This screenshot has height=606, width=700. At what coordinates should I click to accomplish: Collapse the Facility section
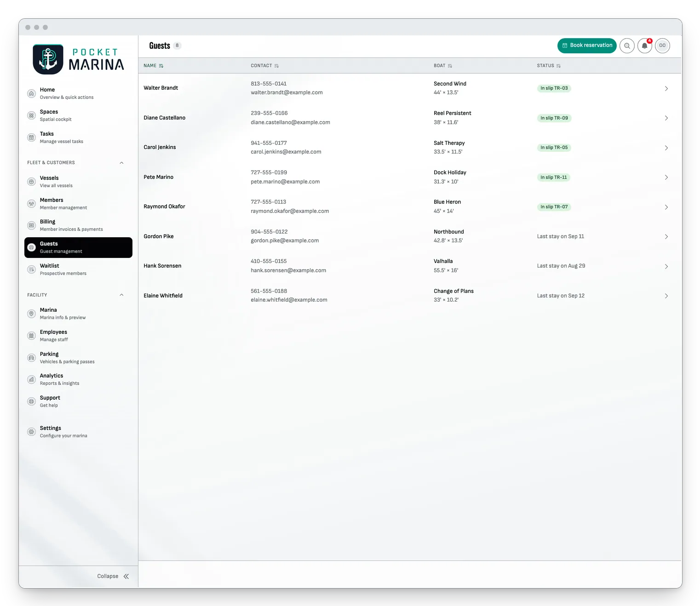(121, 295)
